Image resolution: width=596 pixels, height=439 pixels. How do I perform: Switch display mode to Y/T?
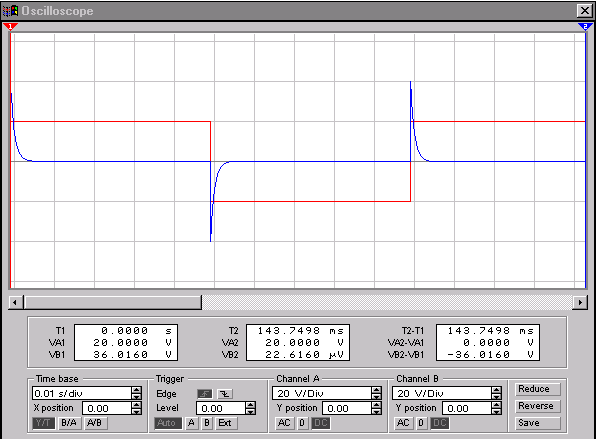(43, 423)
